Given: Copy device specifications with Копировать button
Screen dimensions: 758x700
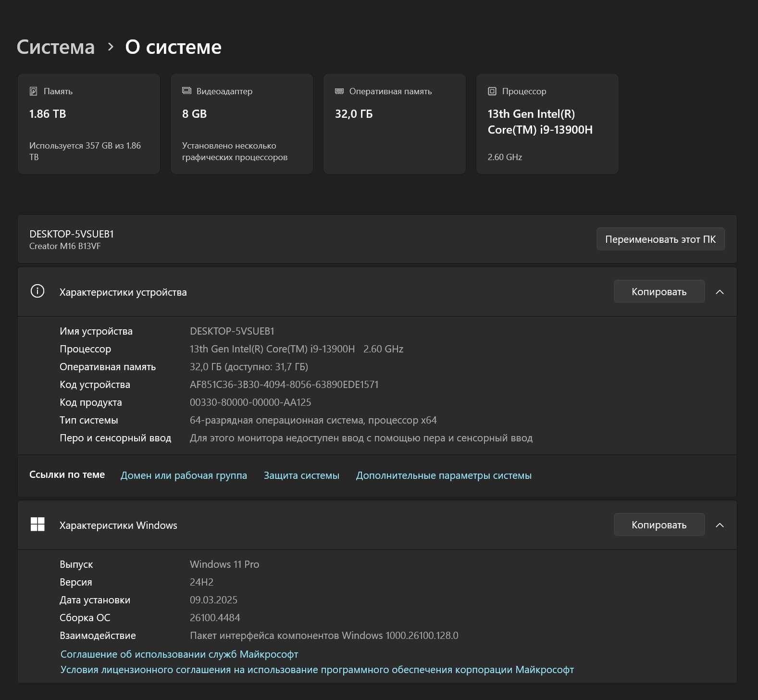Looking at the screenshot, I should click(x=659, y=292).
